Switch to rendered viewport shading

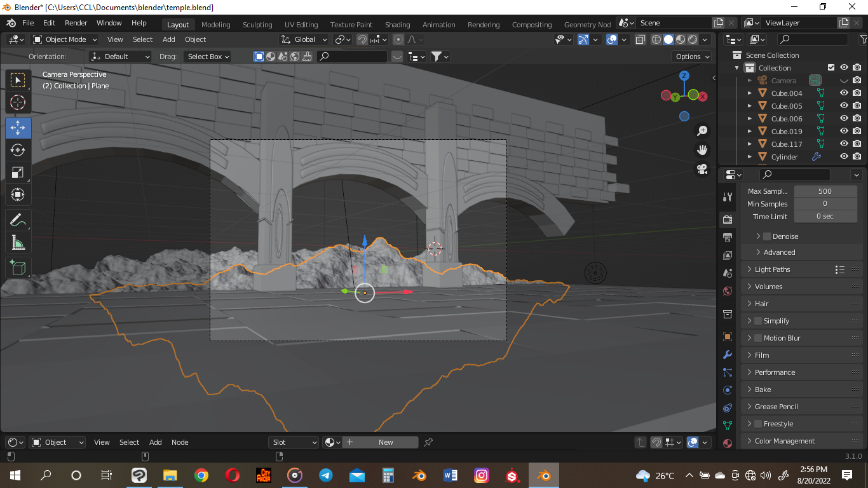click(693, 39)
